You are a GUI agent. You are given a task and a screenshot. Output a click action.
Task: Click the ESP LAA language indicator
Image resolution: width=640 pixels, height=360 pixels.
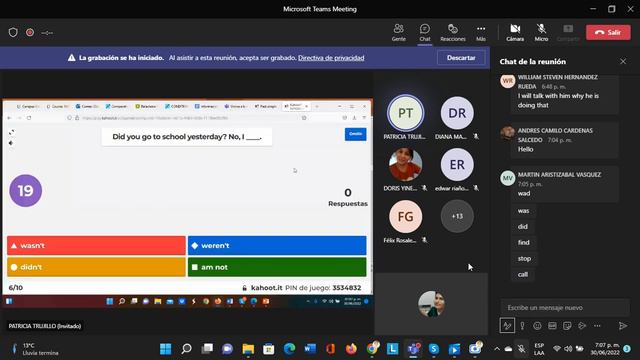[539, 349]
